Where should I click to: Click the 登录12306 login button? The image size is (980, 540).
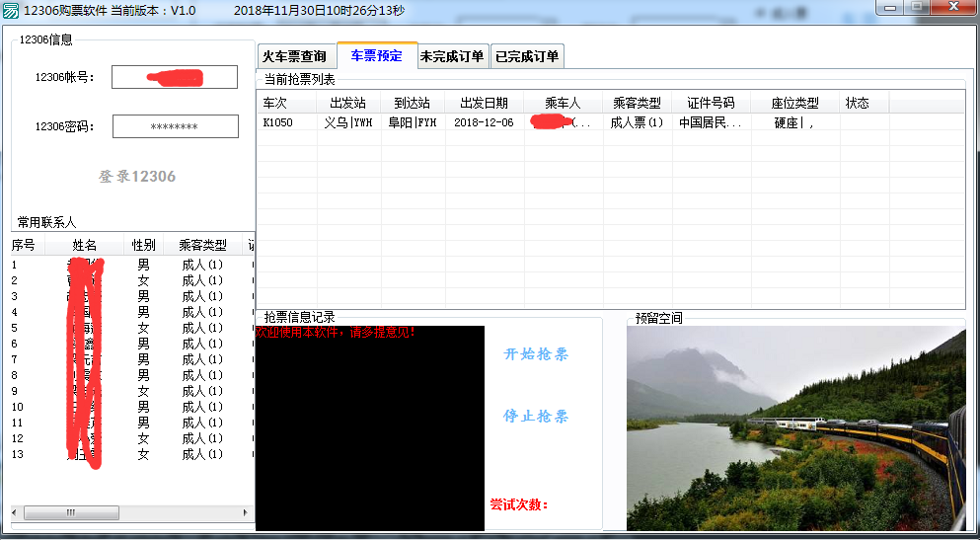pos(137,177)
